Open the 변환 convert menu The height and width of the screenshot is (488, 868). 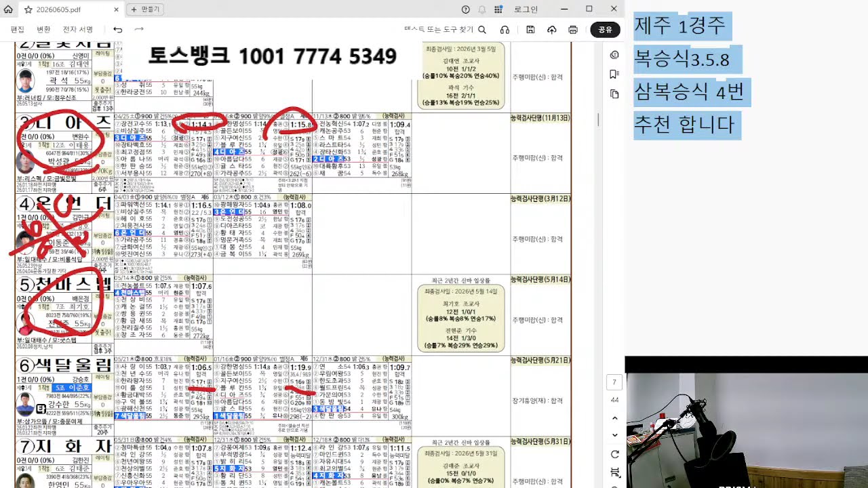click(43, 30)
